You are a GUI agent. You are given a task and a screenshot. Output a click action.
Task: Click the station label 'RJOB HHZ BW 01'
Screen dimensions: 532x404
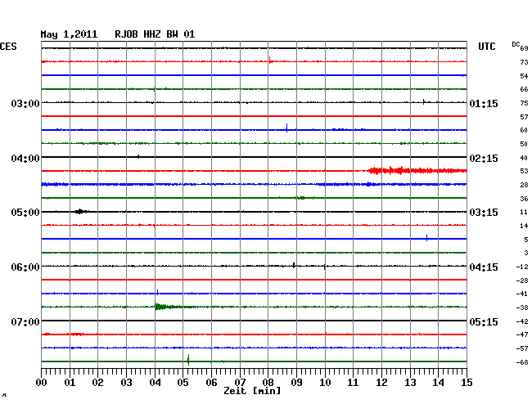155,34
